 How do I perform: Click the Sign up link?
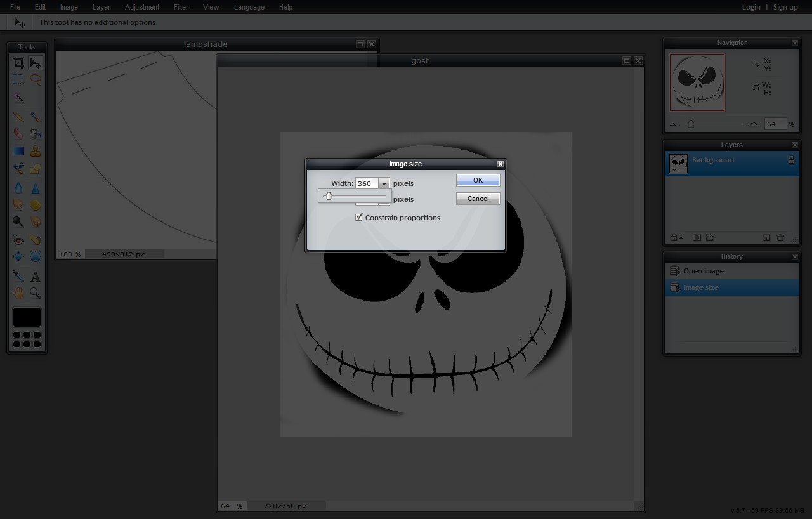(x=785, y=7)
